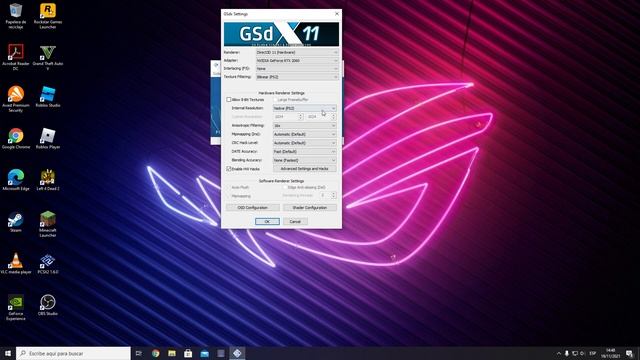Enable Allow 8-Bit Textures checkbox

tap(229, 100)
